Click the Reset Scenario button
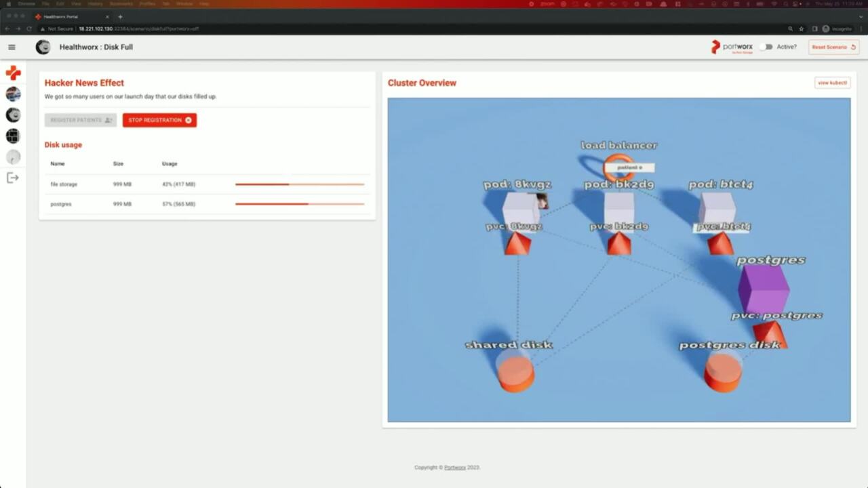Viewport: 868px width, 488px height. [x=833, y=47]
